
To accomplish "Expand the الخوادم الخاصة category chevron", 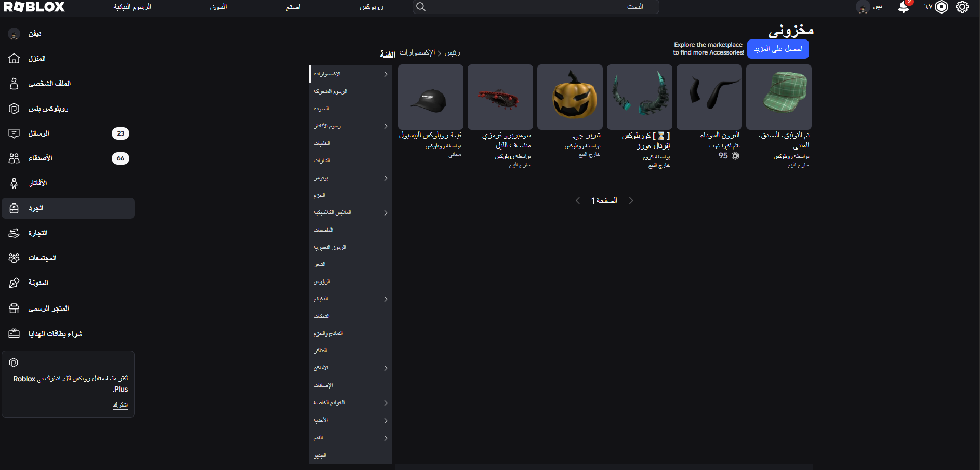I will point(386,403).
